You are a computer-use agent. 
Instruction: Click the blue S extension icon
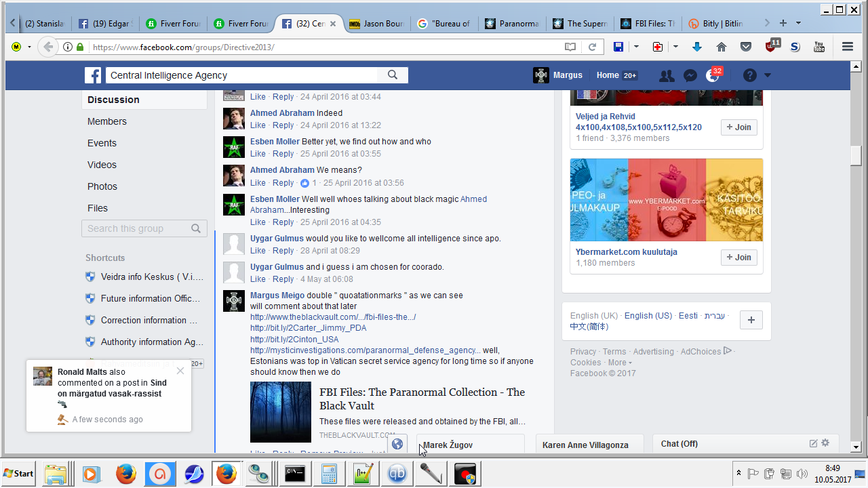click(795, 47)
